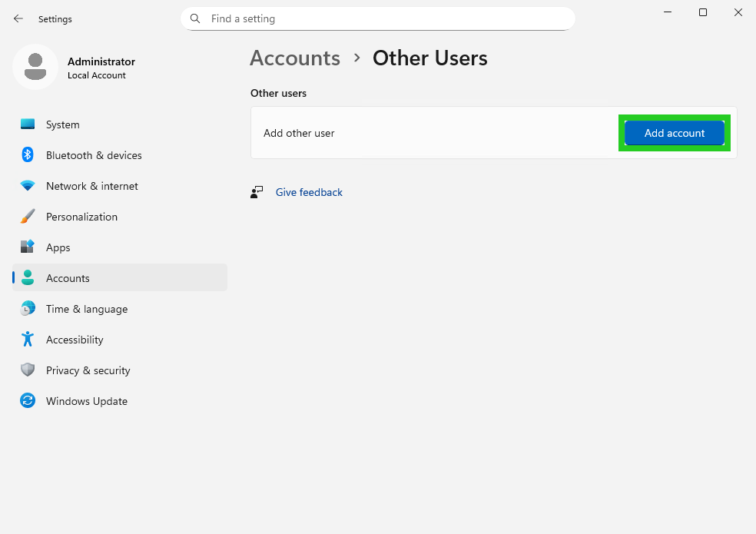Click the Add account button
756x534 pixels.
click(674, 132)
